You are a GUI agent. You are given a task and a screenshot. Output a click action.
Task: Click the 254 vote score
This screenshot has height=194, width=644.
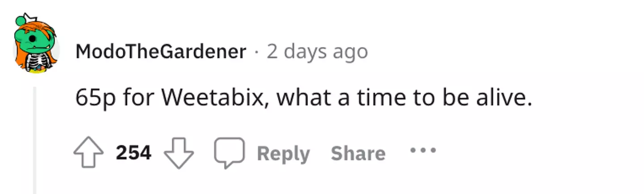tap(133, 153)
